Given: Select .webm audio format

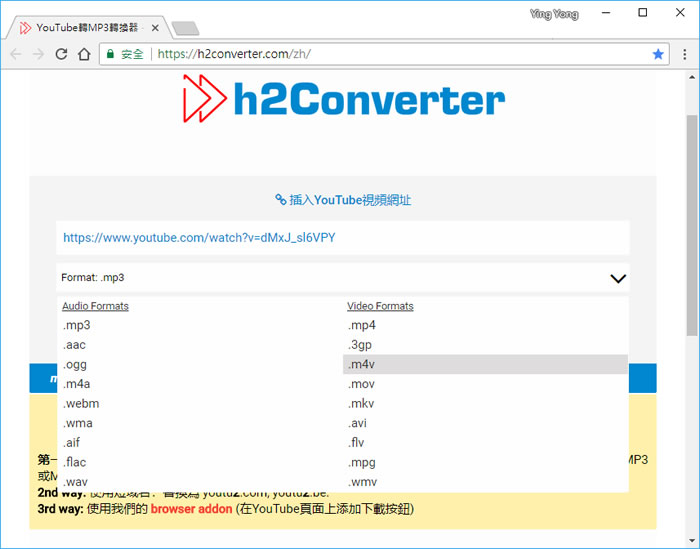Looking at the screenshot, I should click(200, 403).
